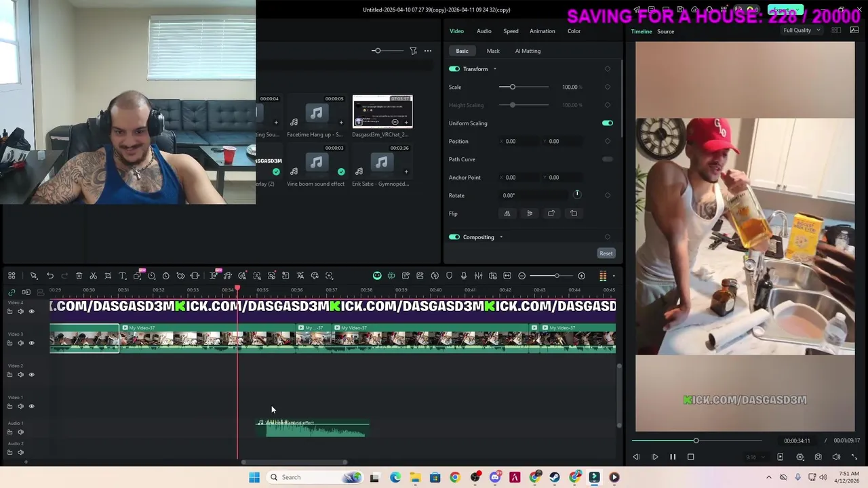This screenshot has height=488, width=868.
Task: Open the preview scope graph icon
Action: point(854,30)
